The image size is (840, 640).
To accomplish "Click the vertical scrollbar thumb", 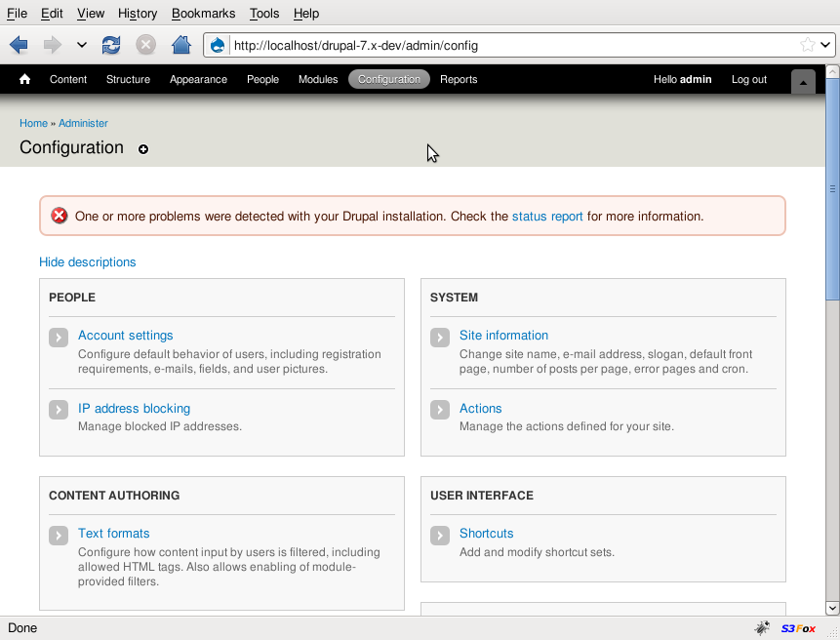I will [832, 185].
